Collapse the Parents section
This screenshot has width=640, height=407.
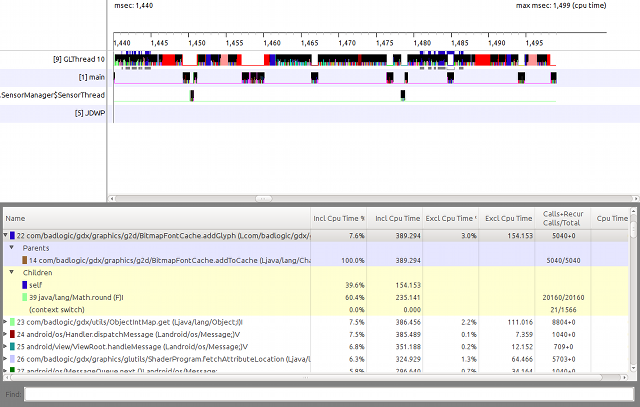tap(12, 248)
